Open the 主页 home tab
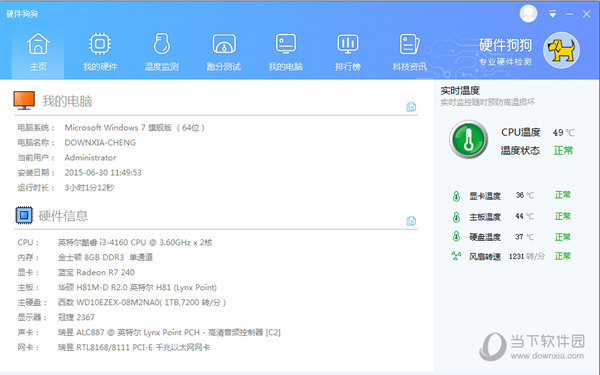Image resolution: width=600 pixels, height=375 pixels. tap(38, 52)
